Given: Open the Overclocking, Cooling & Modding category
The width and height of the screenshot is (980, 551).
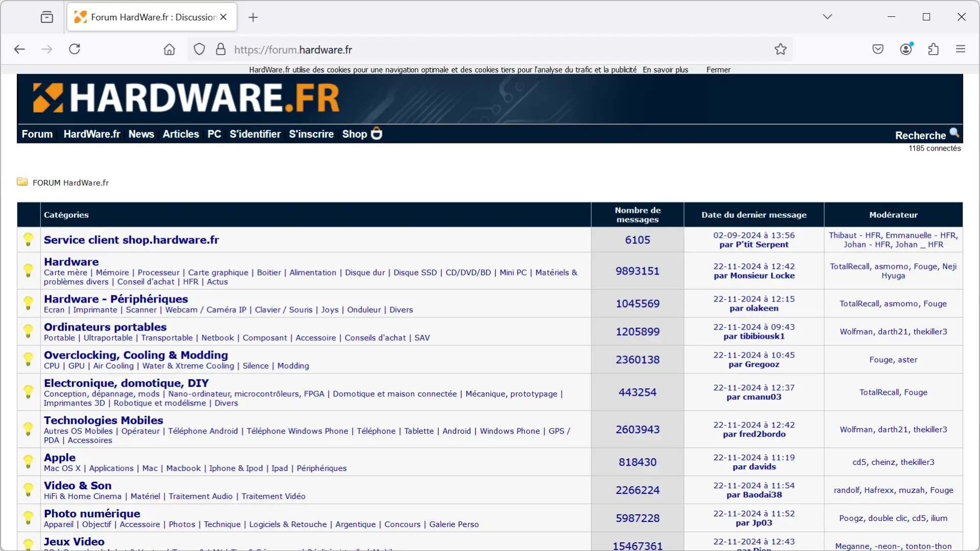Looking at the screenshot, I should click(x=136, y=355).
